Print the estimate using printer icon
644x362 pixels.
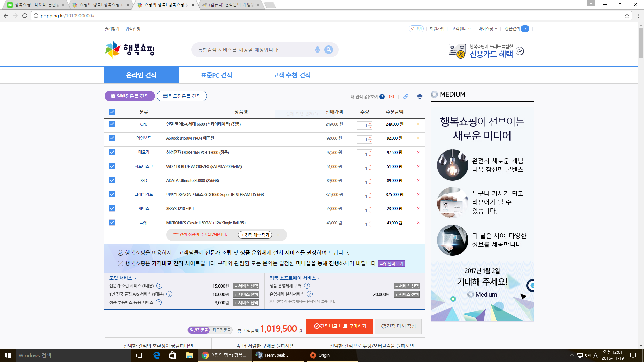tap(420, 97)
